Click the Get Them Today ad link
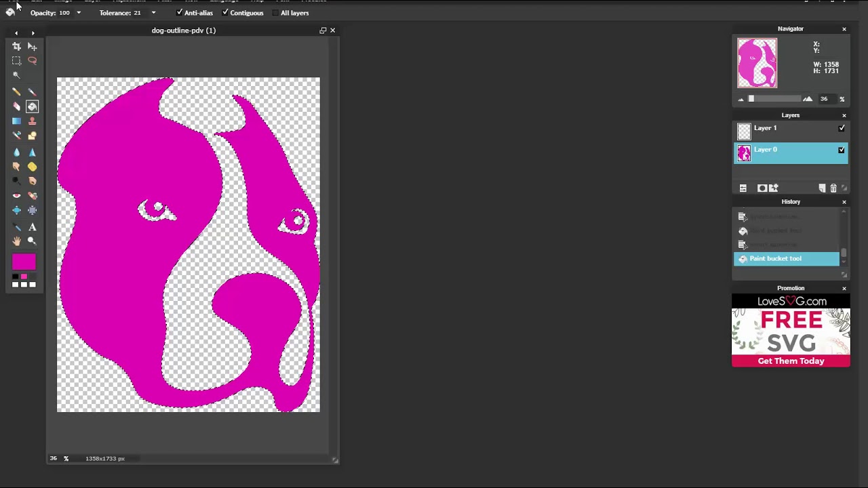Image resolution: width=868 pixels, height=488 pixels. [x=791, y=361]
